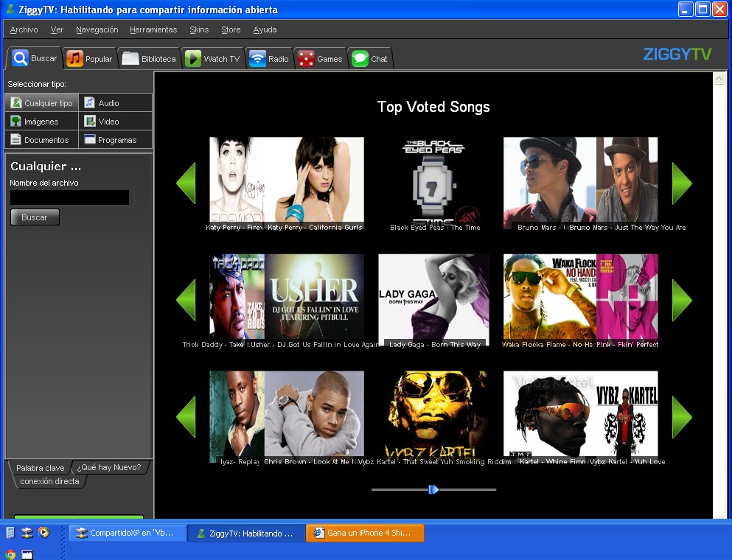Select the Programas file type

pos(115,139)
